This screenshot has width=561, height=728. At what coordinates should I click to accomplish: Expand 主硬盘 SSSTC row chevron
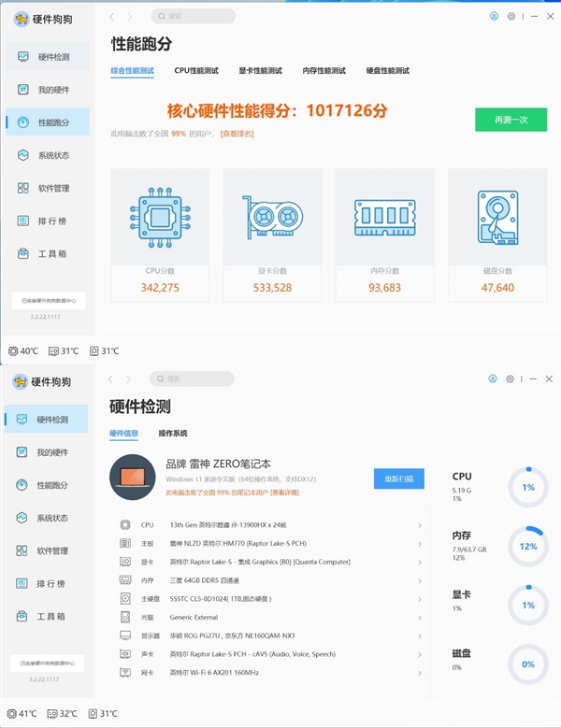(x=420, y=599)
